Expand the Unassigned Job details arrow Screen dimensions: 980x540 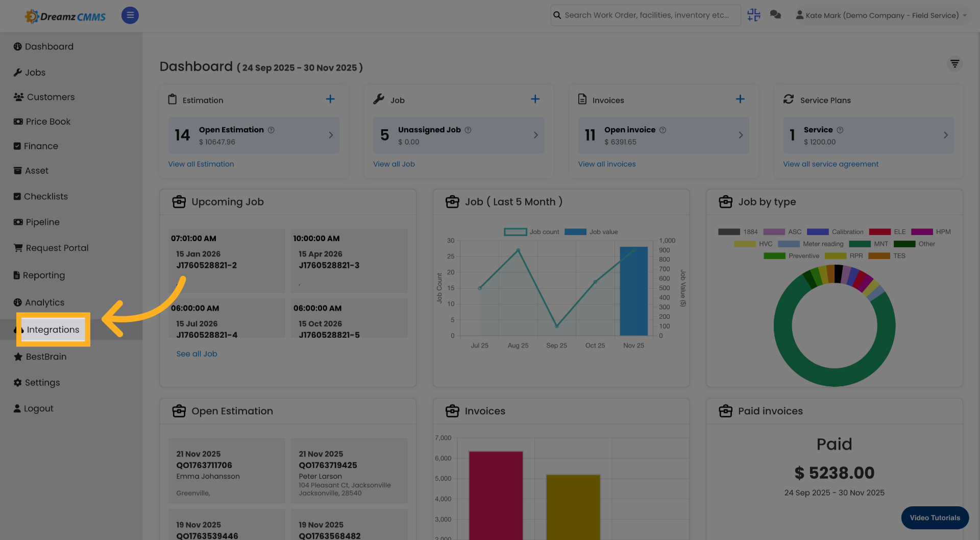click(535, 135)
